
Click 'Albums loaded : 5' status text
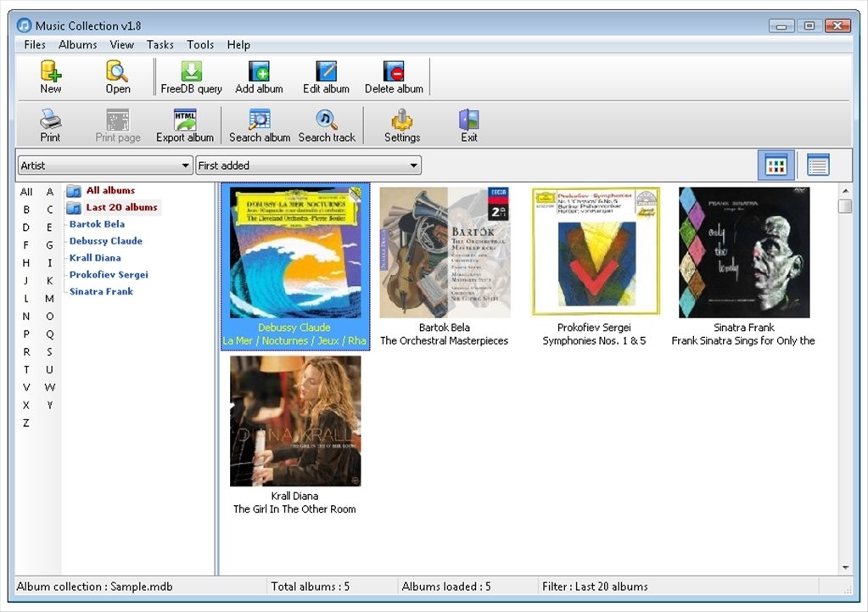coord(446,587)
